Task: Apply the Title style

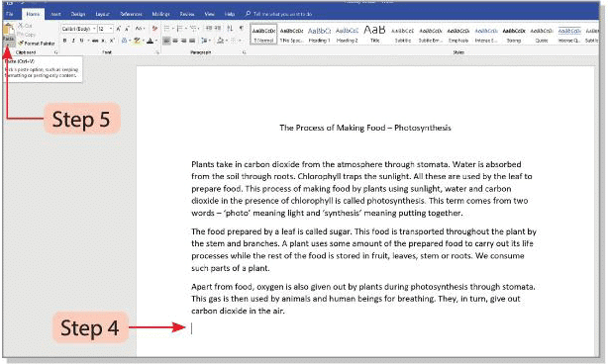Action: tap(374, 34)
